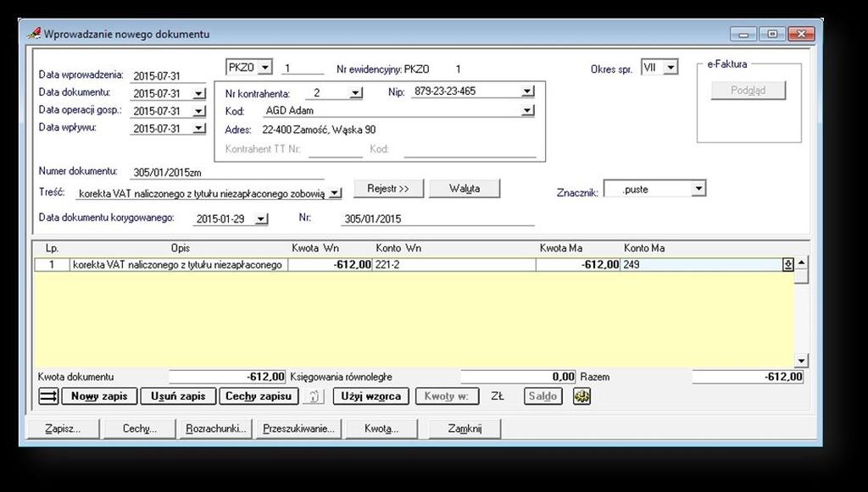Expand the Data wpływu date picker
Screen dimensions: 868x492
199,128
